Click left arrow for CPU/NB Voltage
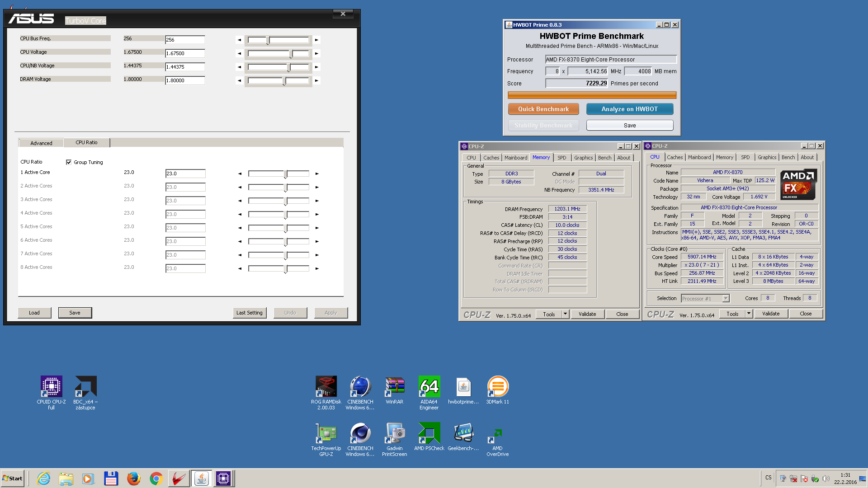Viewport: 868px width, 488px height. tap(239, 67)
